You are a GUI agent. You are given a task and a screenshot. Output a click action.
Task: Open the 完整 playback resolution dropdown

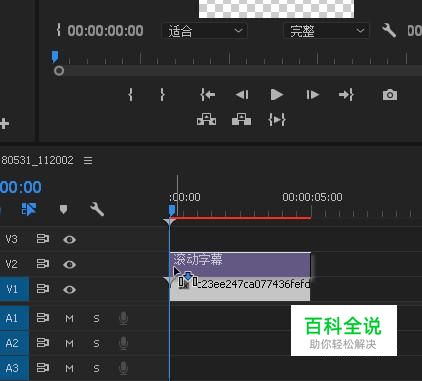(x=326, y=31)
